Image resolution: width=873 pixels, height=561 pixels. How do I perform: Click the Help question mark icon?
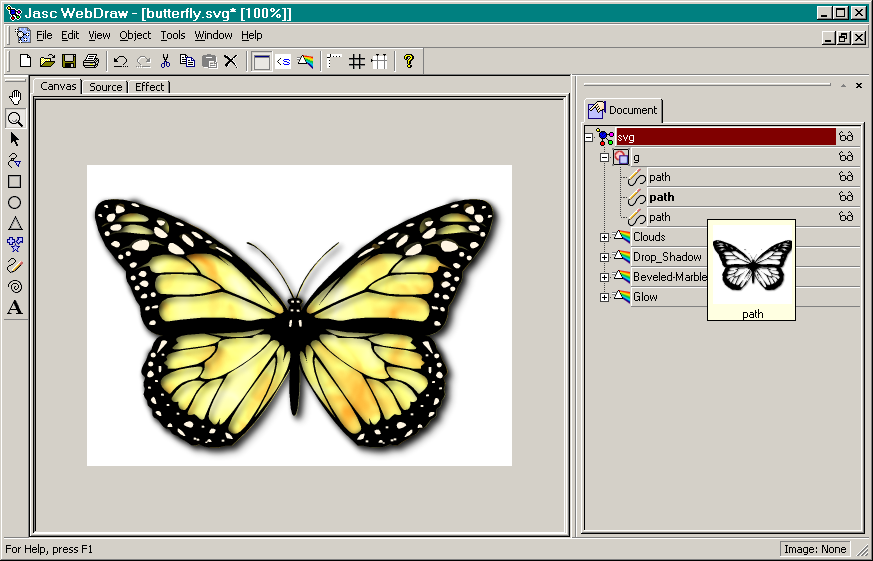coord(408,61)
